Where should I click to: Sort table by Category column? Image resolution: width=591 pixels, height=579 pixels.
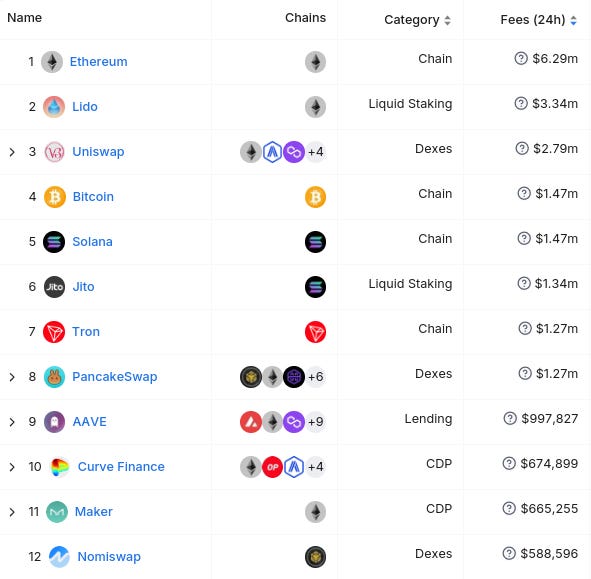(417, 20)
